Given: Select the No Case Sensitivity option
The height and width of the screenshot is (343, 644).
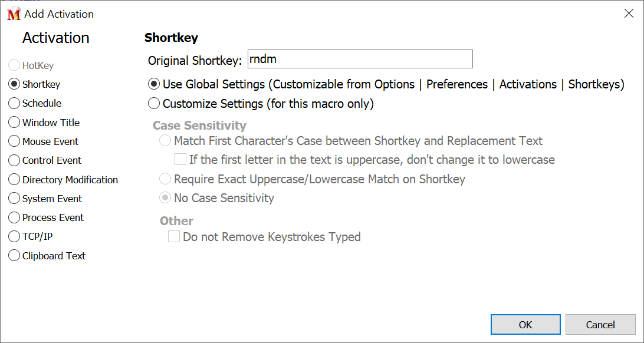Looking at the screenshot, I should coord(166,198).
